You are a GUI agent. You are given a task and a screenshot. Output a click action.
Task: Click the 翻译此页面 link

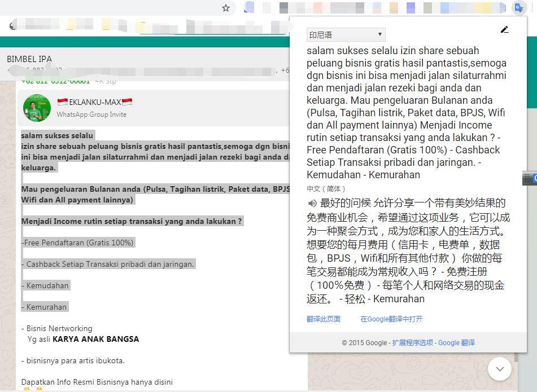coord(324,319)
